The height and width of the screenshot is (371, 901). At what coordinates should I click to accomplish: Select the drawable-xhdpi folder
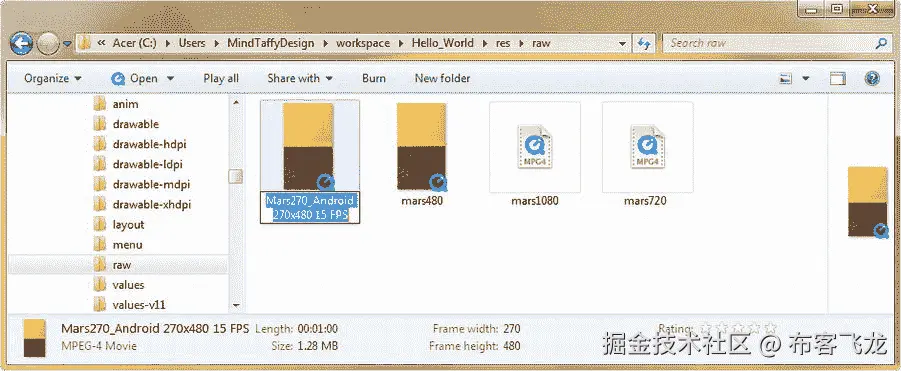coord(152,205)
